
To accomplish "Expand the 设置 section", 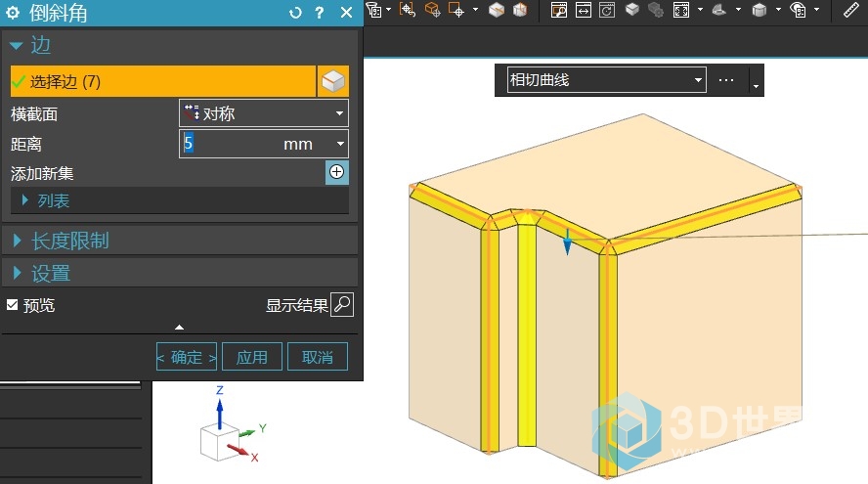I will [17, 273].
